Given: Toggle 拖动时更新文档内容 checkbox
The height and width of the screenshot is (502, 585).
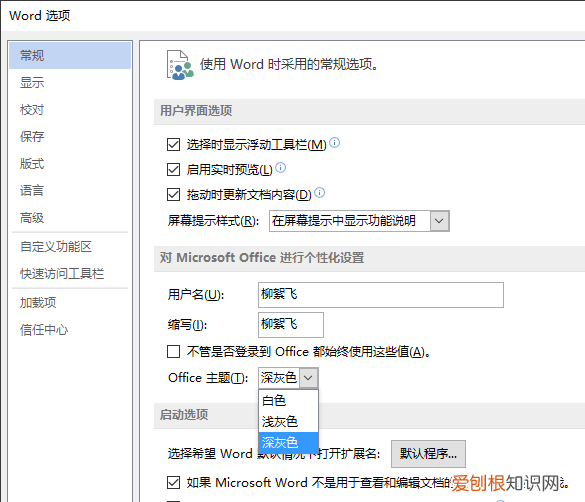Looking at the screenshot, I should pos(173,194).
